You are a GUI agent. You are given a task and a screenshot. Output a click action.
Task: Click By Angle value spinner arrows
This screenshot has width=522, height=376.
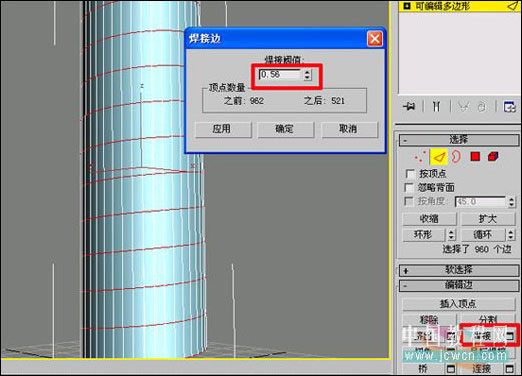click(x=511, y=202)
